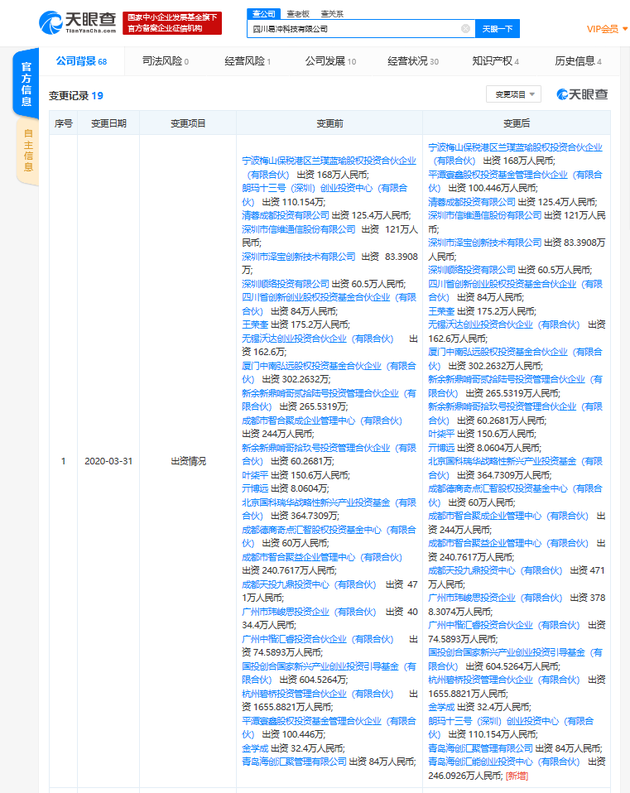Open 宁波梅山保税港区兰璞蓝瑜 link in 变更后 column
This screenshot has height=793, width=630.
[x=515, y=154]
